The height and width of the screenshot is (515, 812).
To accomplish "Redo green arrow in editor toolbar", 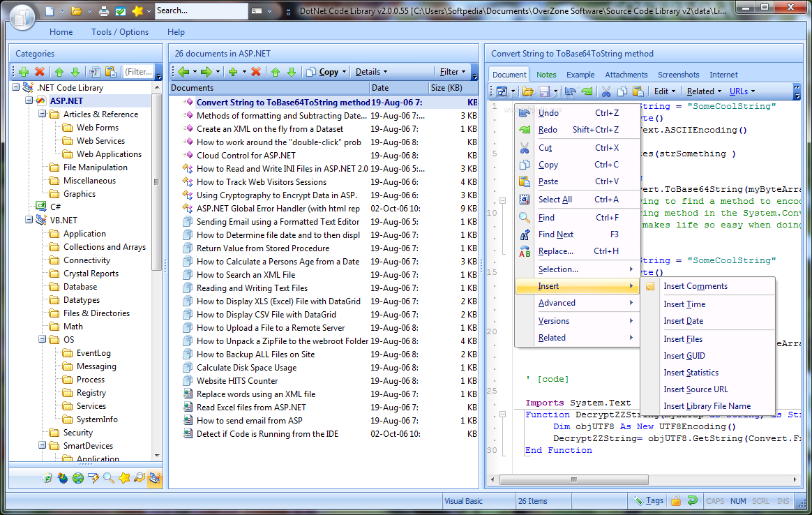I will [x=587, y=91].
